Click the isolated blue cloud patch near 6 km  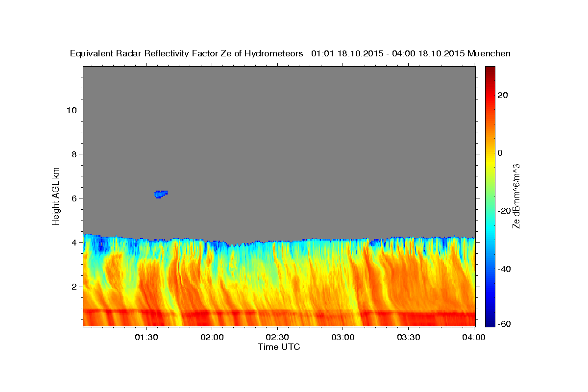161,194
